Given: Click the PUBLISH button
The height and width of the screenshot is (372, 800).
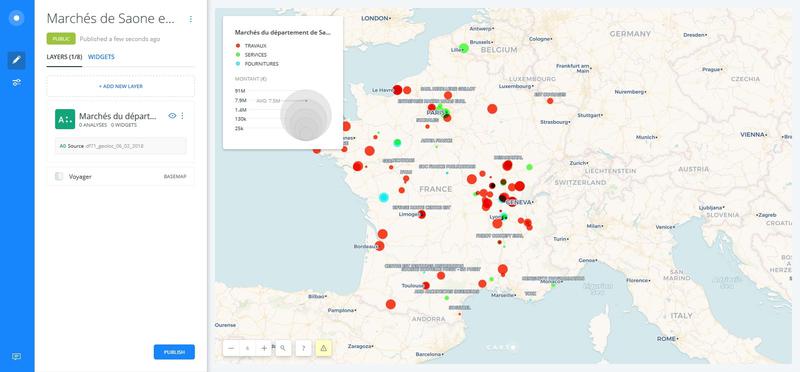Looking at the screenshot, I should 174,352.
